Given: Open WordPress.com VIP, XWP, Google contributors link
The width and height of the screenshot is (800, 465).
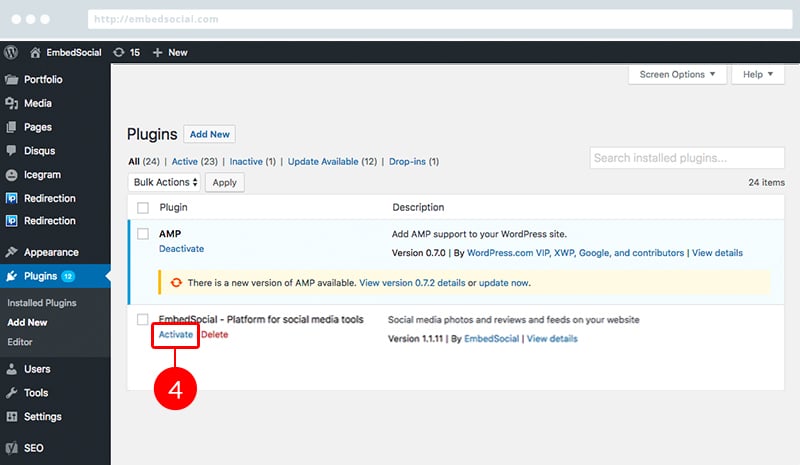Looking at the screenshot, I should tap(576, 253).
